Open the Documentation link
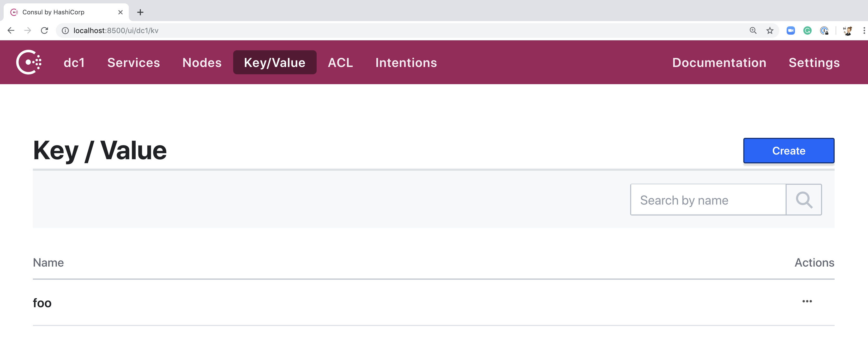Viewport: 868px width, 351px height. (719, 63)
